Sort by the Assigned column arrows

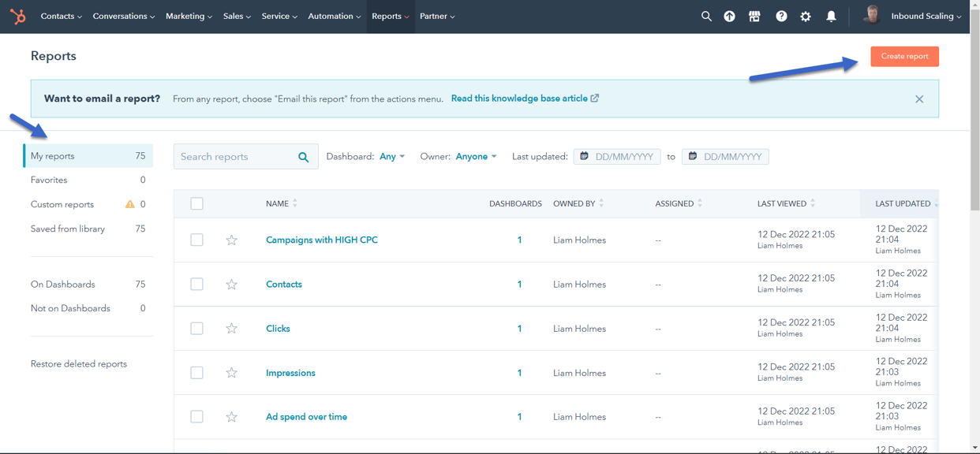pos(700,203)
